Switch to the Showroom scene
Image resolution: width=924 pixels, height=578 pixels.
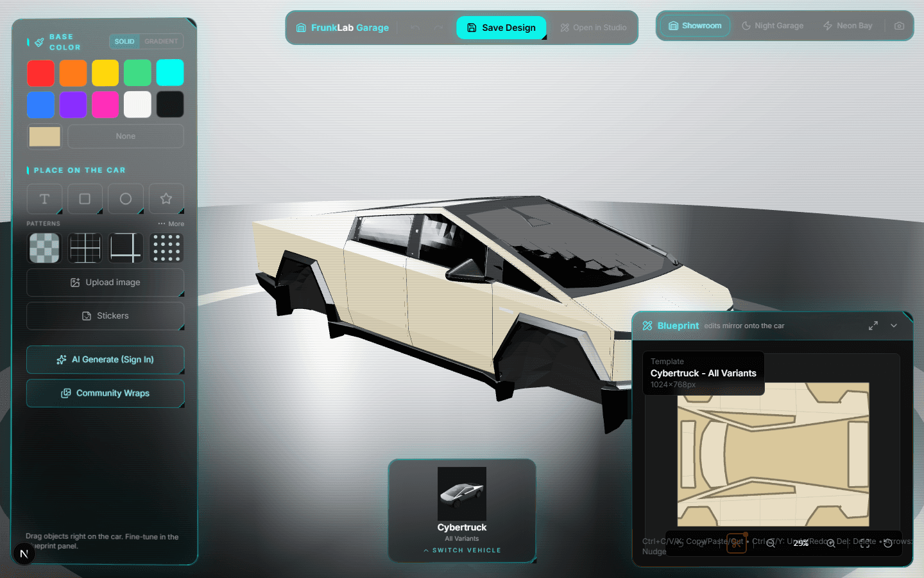696,26
